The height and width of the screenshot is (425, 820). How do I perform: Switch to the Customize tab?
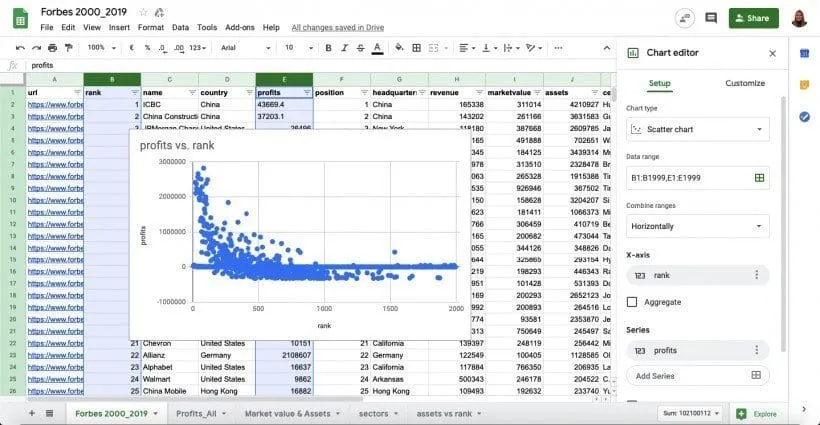pos(745,83)
